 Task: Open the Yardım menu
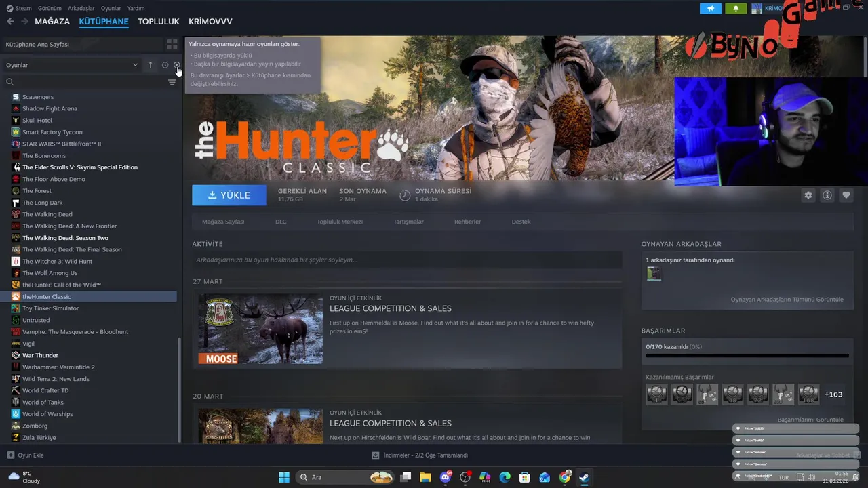pos(136,8)
